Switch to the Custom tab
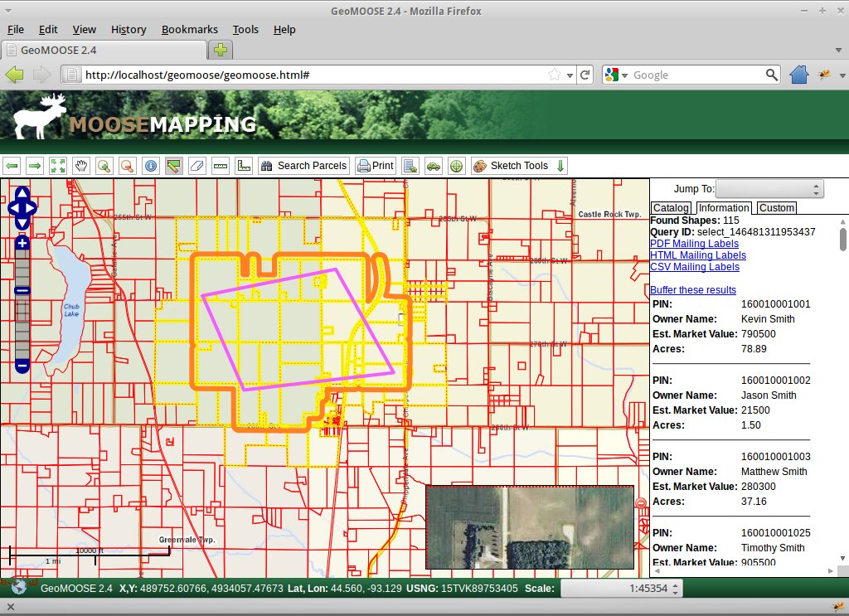Image resolution: width=849 pixels, height=616 pixels. [777, 208]
